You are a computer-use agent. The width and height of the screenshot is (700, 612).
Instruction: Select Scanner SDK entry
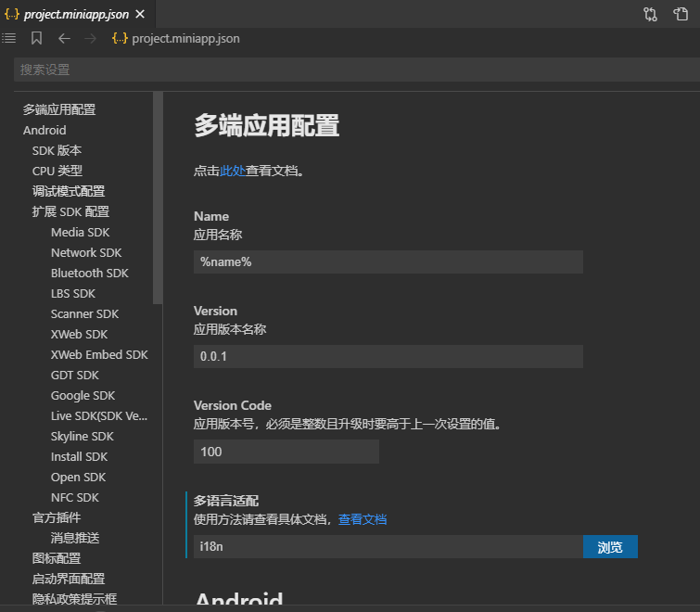(84, 314)
